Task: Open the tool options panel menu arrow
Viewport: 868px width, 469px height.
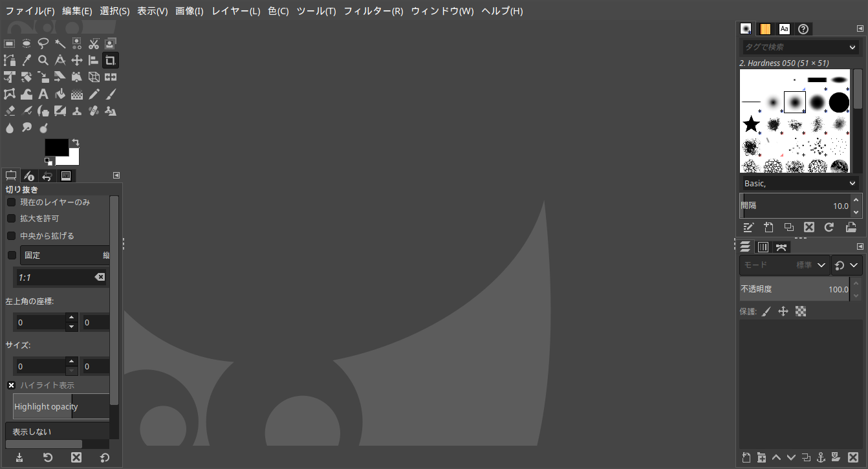Action: [x=116, y=175]
